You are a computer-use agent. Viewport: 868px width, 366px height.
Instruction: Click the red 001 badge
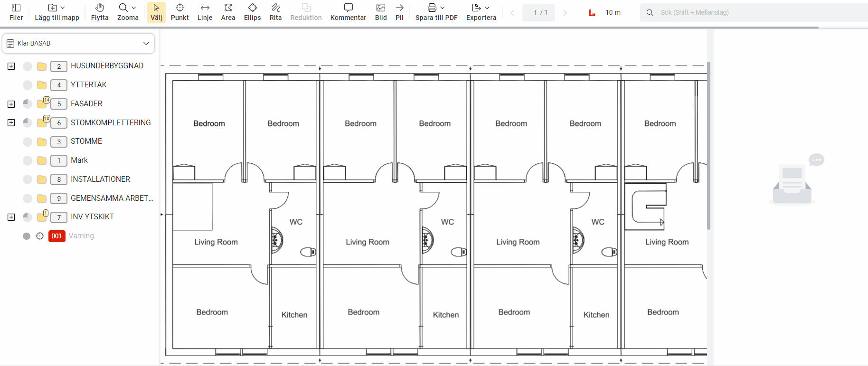[57, 236]
